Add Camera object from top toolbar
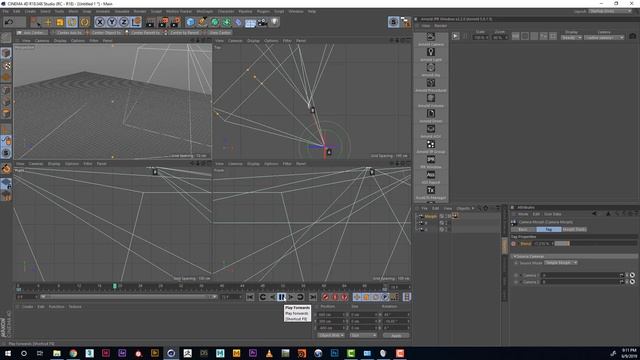Screen dimensions: 640x360 click(262, 22)
